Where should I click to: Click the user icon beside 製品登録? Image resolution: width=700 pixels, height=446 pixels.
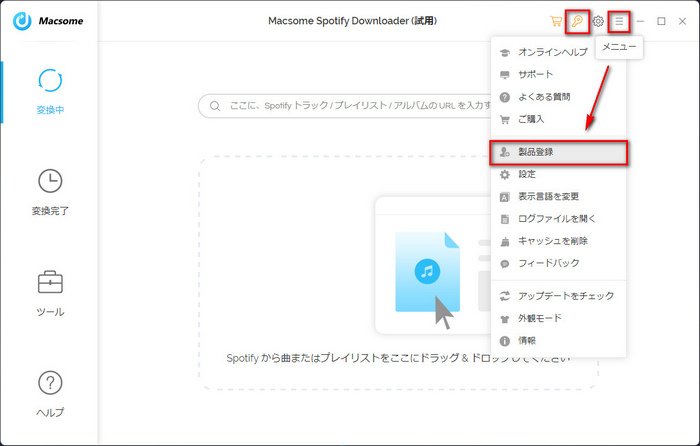(x=504, y=152)
